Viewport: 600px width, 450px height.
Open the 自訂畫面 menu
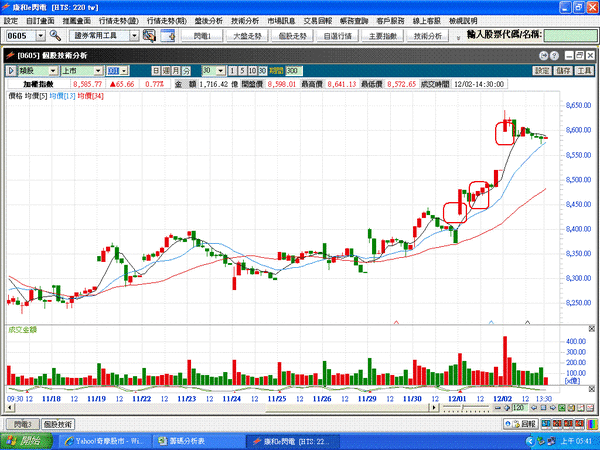tap(40, 21)
